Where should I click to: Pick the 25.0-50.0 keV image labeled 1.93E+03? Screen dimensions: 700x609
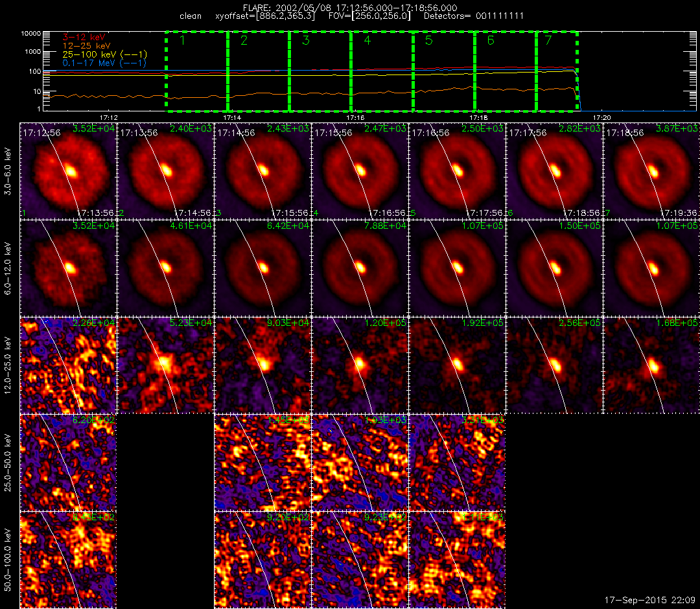360,463
